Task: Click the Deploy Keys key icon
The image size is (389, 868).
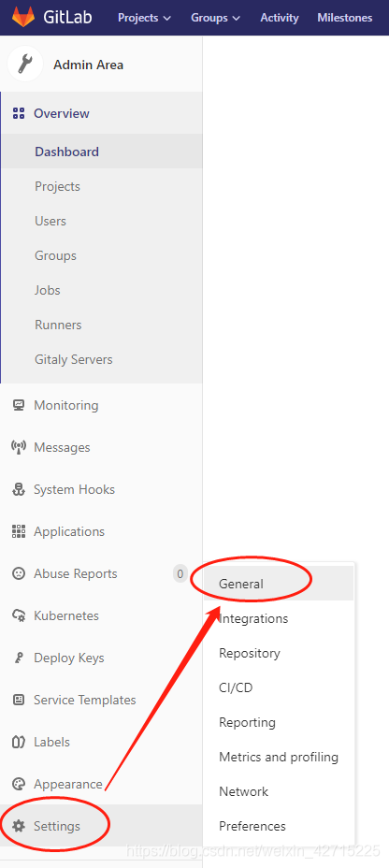Action: [19, 658]
